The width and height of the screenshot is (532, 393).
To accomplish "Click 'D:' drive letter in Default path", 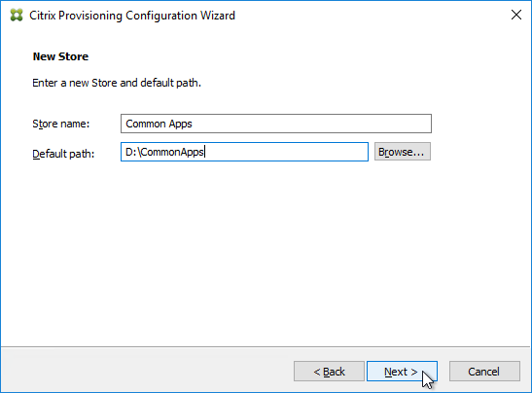I will coord(131,152).
